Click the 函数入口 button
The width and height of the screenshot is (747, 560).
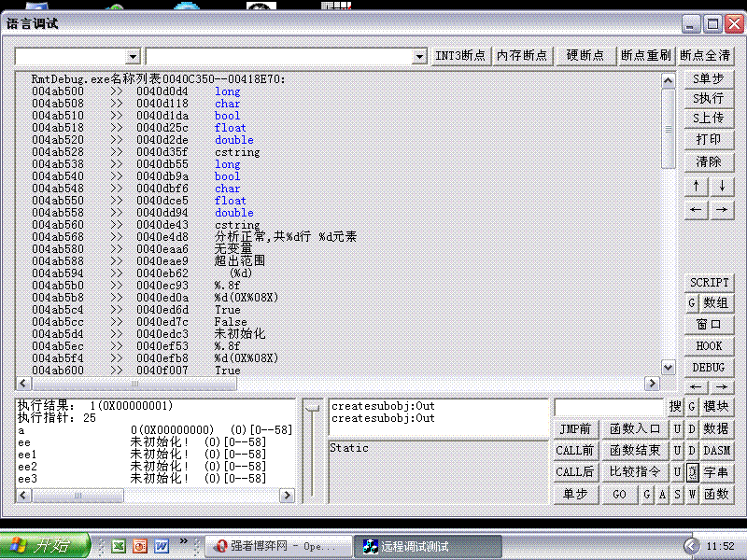click(635, 429)
